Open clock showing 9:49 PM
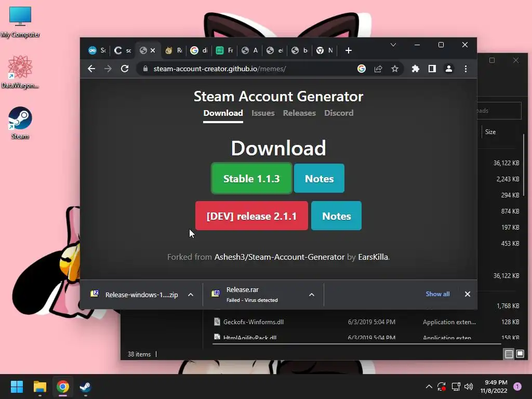Image resolution: width=532 pixels, height=399 pixels. coord(494,387)
